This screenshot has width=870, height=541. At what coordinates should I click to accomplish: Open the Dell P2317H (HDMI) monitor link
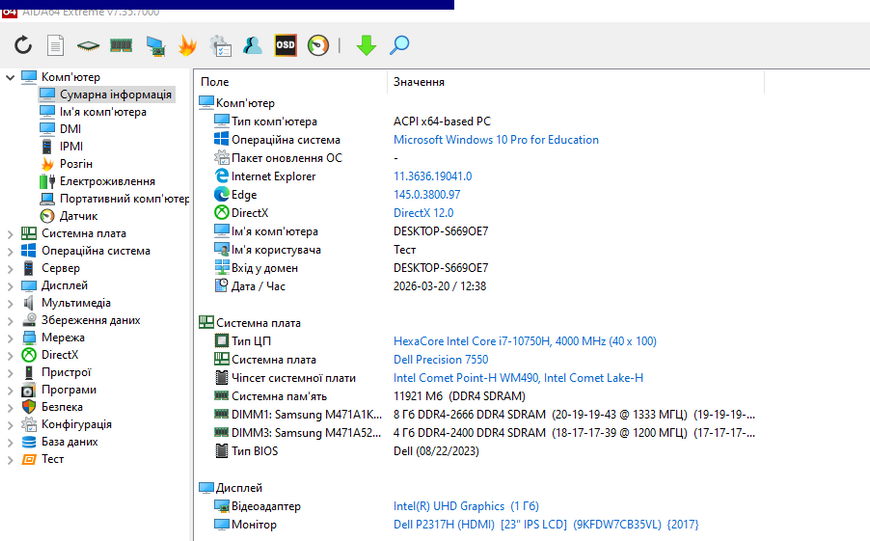pyautogui.click(x=546, y=524)
